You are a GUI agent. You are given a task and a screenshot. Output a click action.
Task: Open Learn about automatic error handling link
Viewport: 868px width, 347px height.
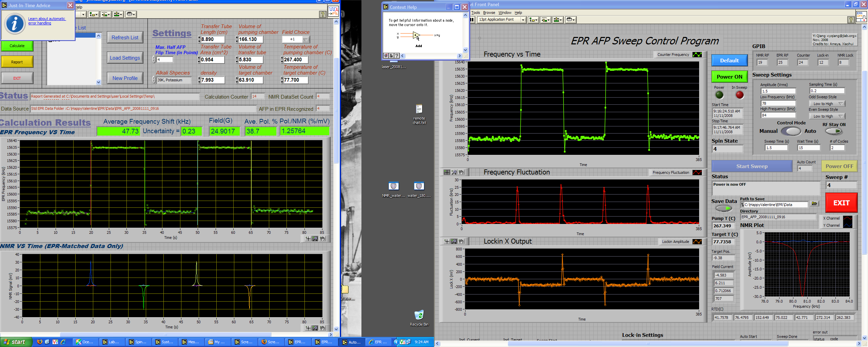(47, 21)
